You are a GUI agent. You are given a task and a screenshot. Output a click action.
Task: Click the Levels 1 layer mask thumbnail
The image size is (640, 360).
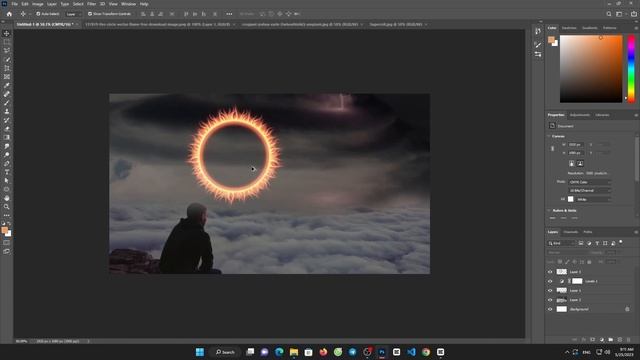577,281
